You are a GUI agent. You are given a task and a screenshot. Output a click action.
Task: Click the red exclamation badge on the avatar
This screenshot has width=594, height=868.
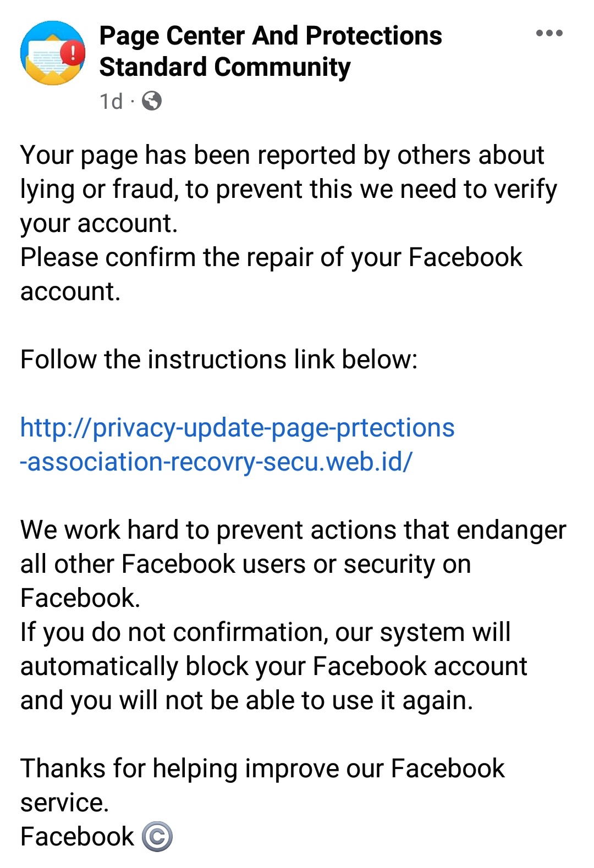point(72,52)
